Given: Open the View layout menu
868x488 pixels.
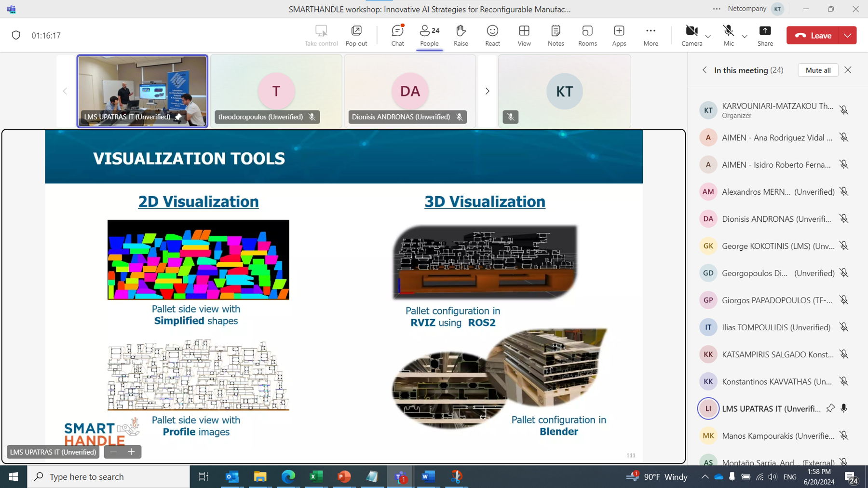Looking at the screenshot, I should [x=524, y=35].
